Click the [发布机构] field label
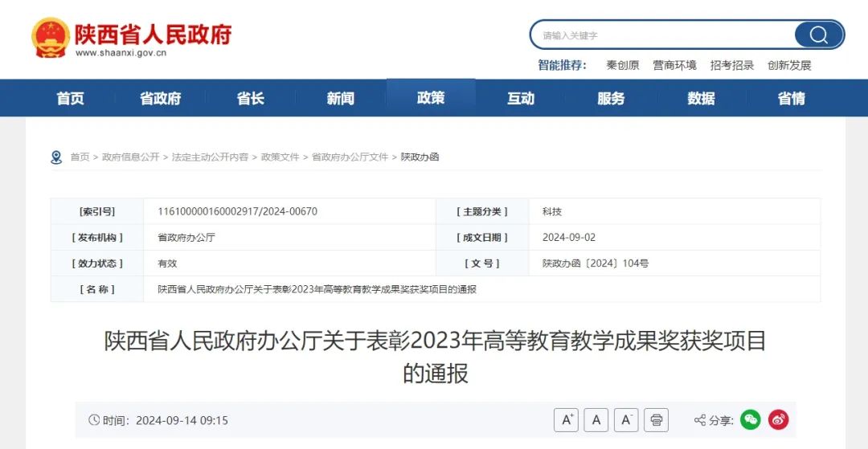 click(97, 237)
